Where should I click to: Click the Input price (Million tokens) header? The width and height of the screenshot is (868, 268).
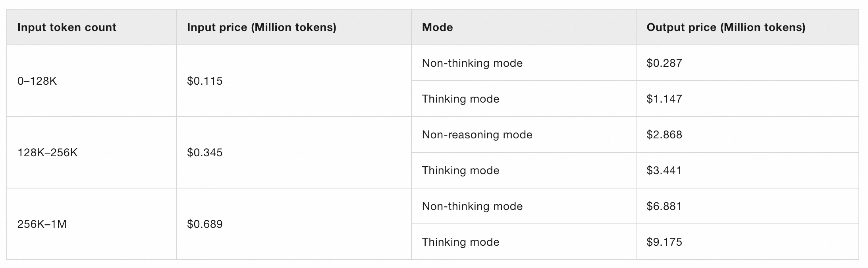(x=261, y=27)
